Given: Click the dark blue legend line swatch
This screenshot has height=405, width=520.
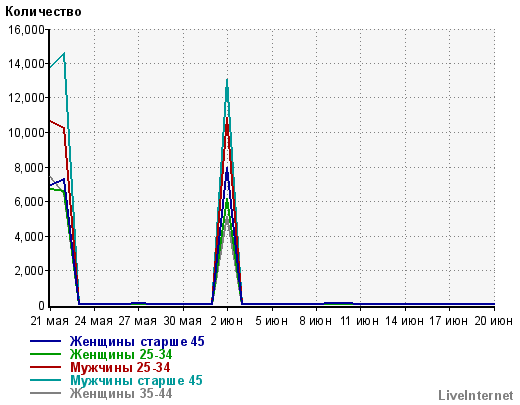Looking at the screenshot, I should [x=45, y=341].
